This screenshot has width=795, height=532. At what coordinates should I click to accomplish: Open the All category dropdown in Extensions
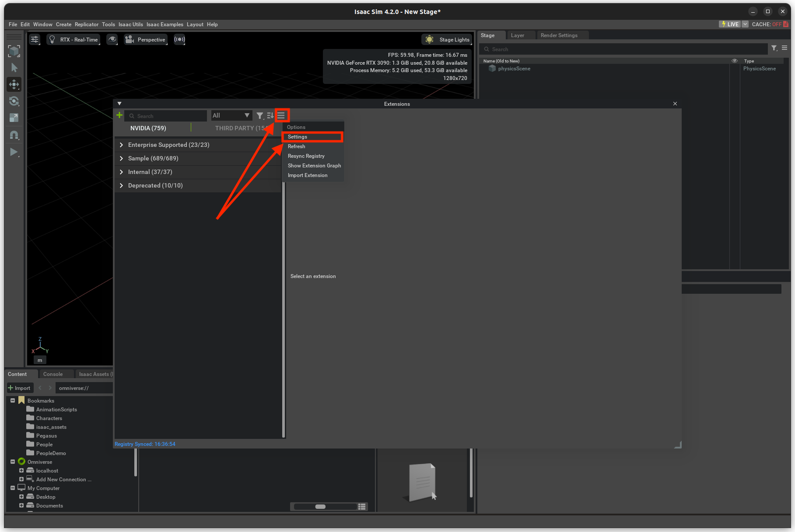point(231,115)
